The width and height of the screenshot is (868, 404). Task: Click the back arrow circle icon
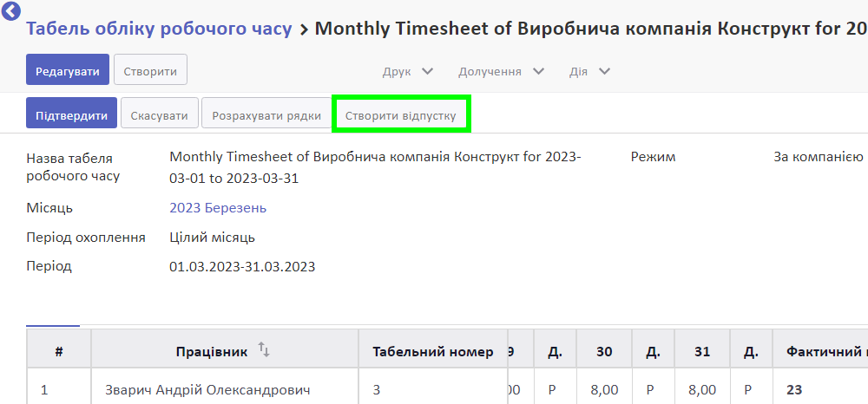pyautogui.click(x=11, y=11)
